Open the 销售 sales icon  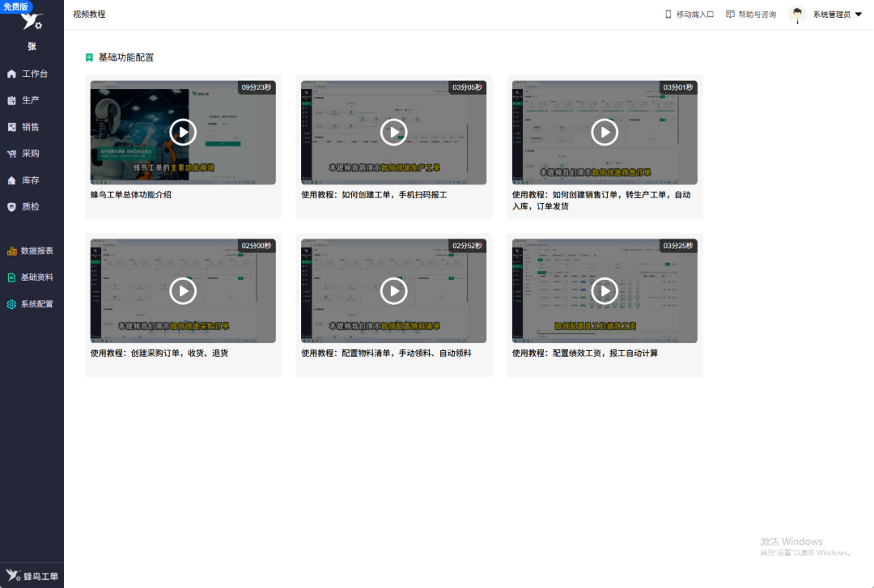point(11,127)
